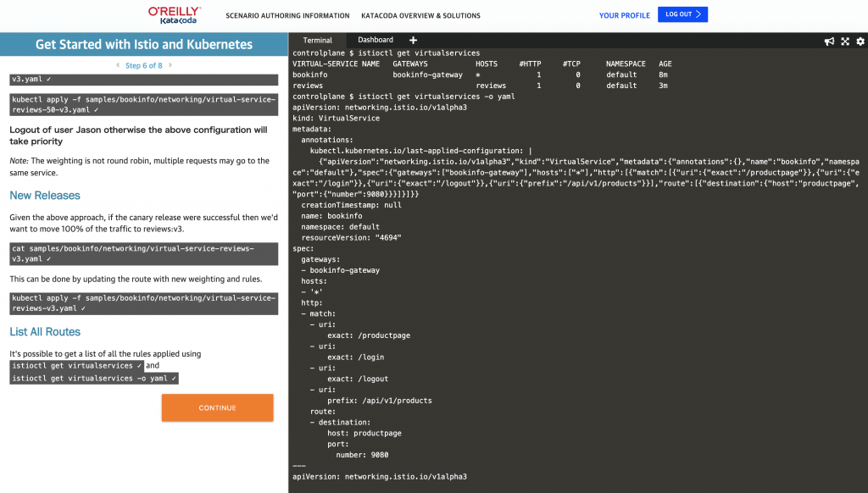Click the '- destination:' line in terminal
The height and width of the screenshot is (493, 868).
(341, 422)
